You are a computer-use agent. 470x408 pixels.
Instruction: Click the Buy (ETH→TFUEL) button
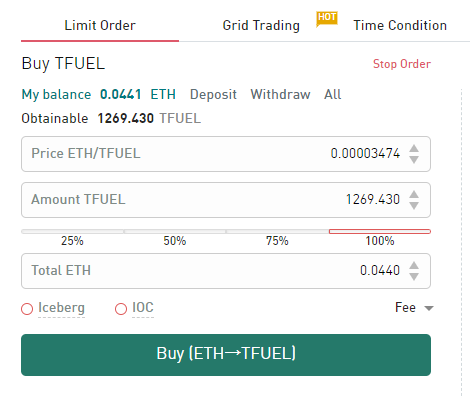pyautogui.click(x=226, y=355)
